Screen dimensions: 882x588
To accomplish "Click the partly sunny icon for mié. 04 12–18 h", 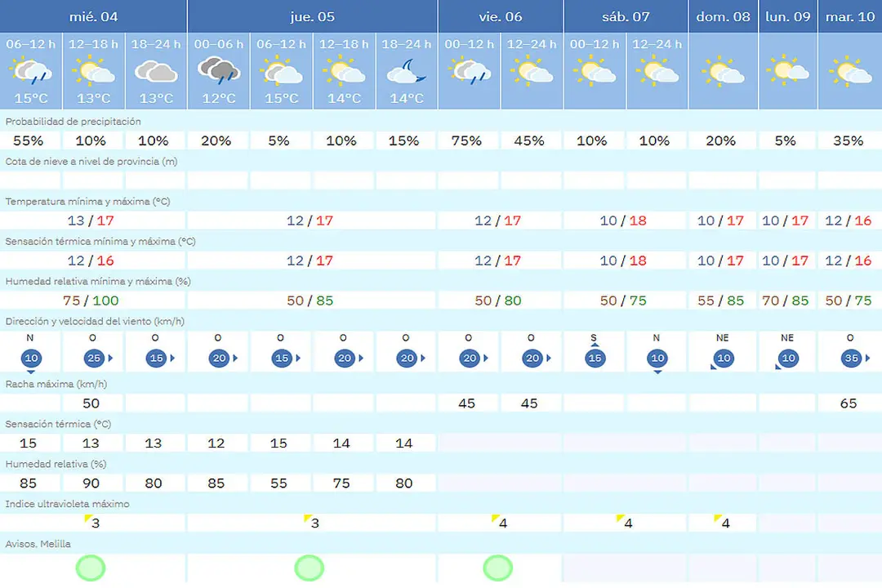I will (x=93, y=72).
